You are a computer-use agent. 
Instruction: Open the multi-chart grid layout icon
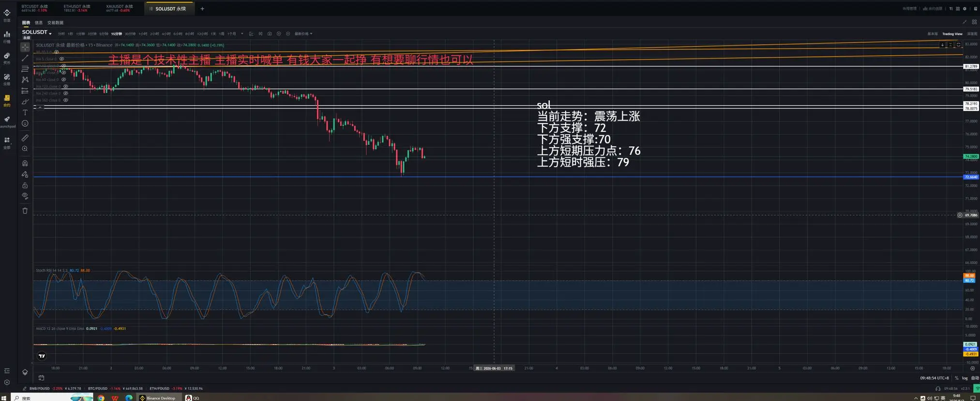click(974, 22)
